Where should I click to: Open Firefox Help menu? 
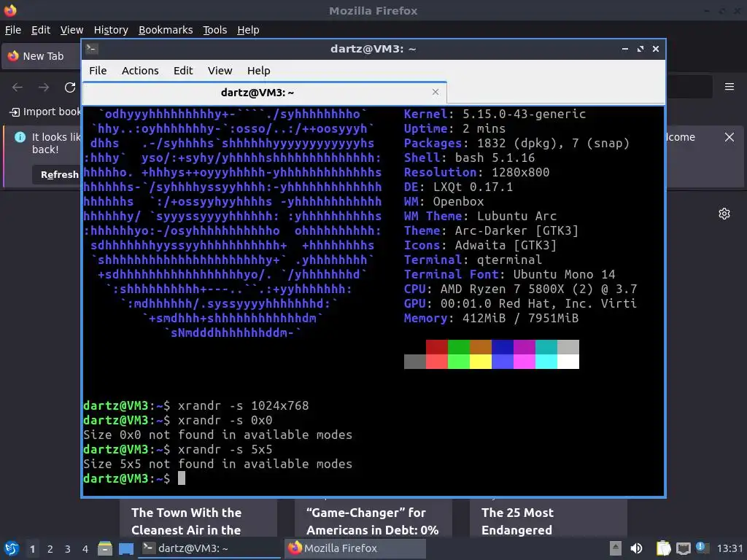tap(248, 30)
